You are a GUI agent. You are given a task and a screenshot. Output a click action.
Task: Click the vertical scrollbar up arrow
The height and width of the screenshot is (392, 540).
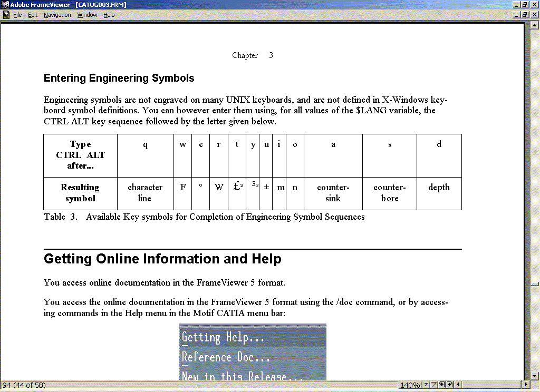click(x=535, y=25)
